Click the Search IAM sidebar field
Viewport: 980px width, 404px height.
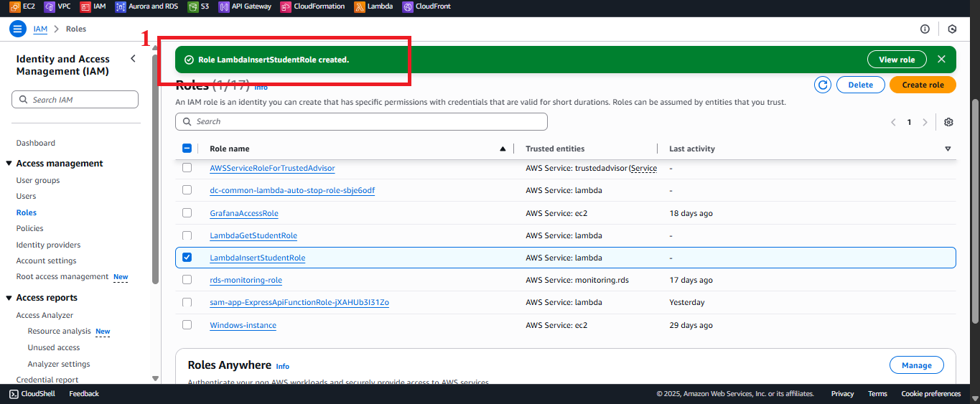pos(75,100)
